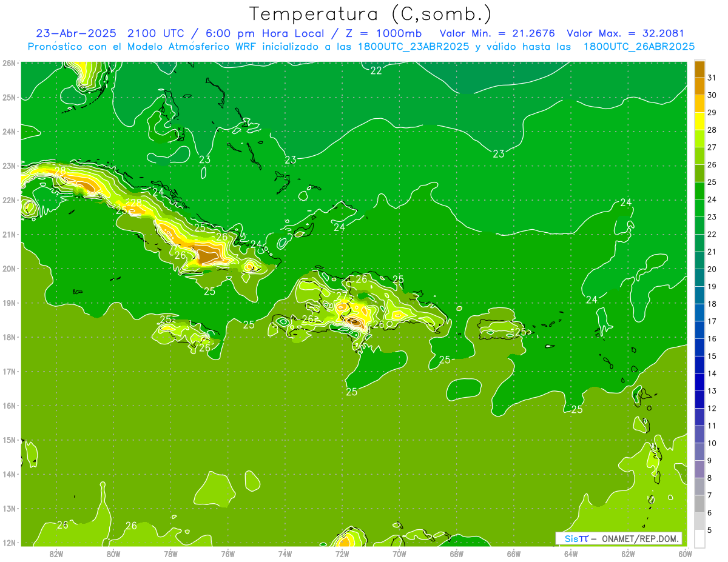This screenshot has width=728, height=562.
Task: Click the longitude axis label "68W"
Action: click(x=457, y=554)
